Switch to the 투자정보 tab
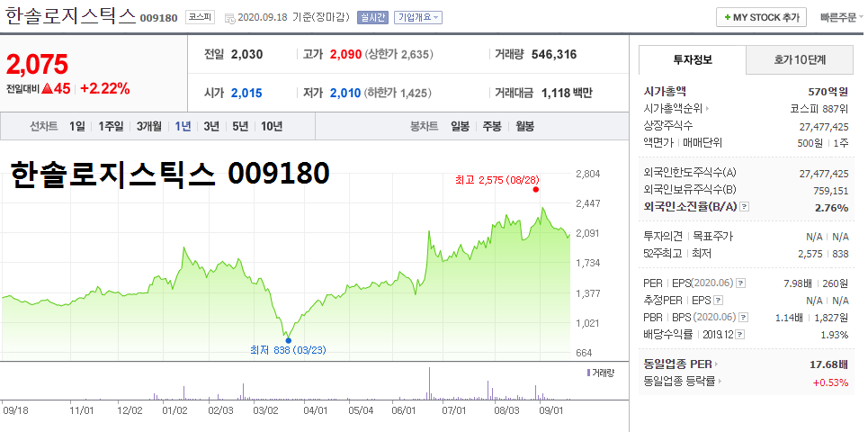 point(693,59)
